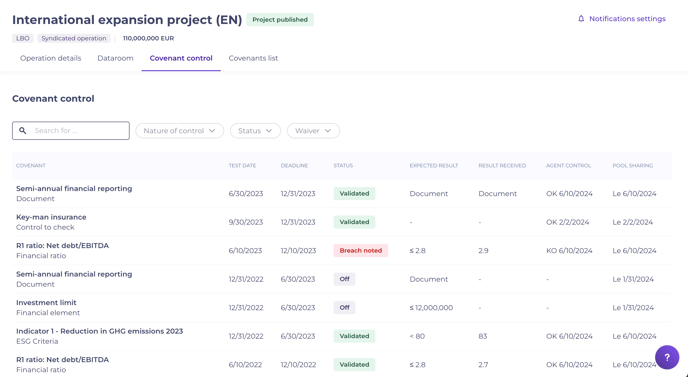The image size is (688, 377).
Task: Open Notifications settings link
Action: [627, 19]
